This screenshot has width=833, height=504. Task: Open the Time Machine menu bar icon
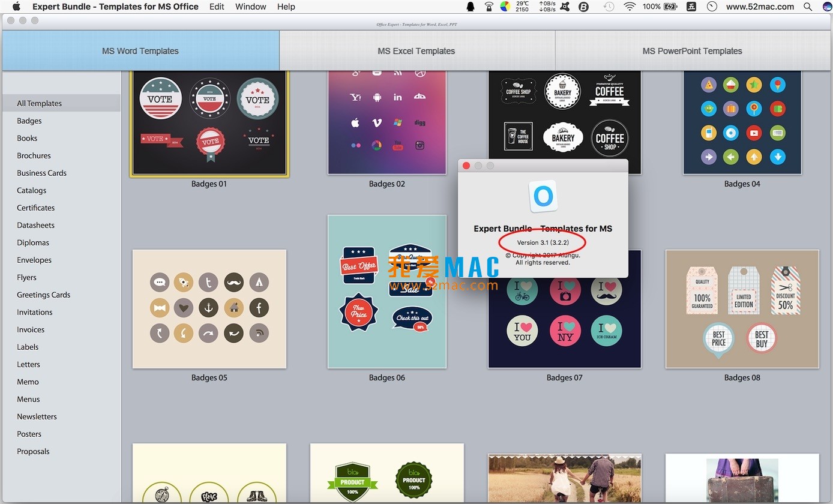[x=609, y=7]
